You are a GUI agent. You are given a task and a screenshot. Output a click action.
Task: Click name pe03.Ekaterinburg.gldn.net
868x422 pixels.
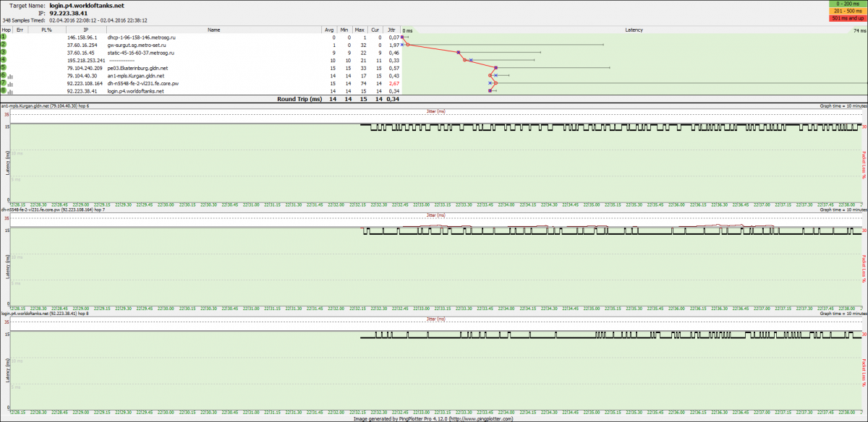[137, 68]
